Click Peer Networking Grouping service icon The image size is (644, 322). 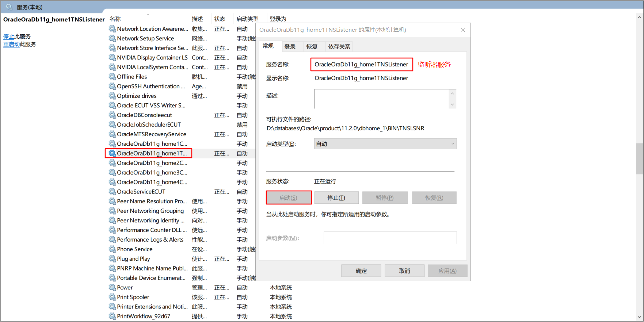click(x=112, y=211)
